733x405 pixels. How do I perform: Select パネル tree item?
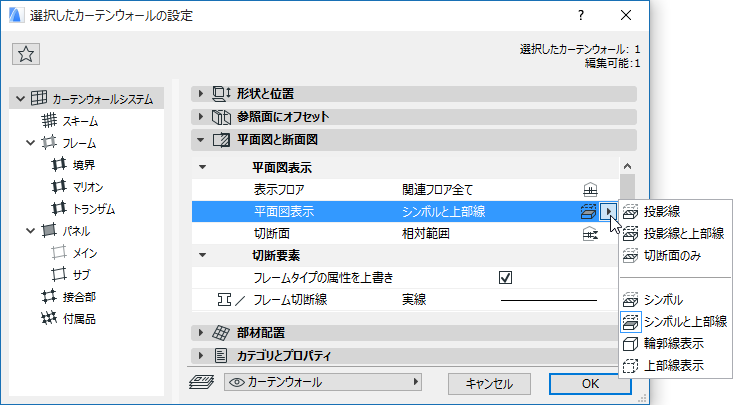(x=76, y=231)
